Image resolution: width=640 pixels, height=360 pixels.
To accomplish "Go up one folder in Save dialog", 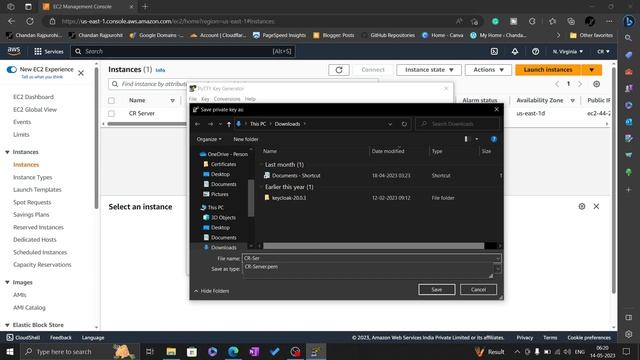I will pos(229,124).
